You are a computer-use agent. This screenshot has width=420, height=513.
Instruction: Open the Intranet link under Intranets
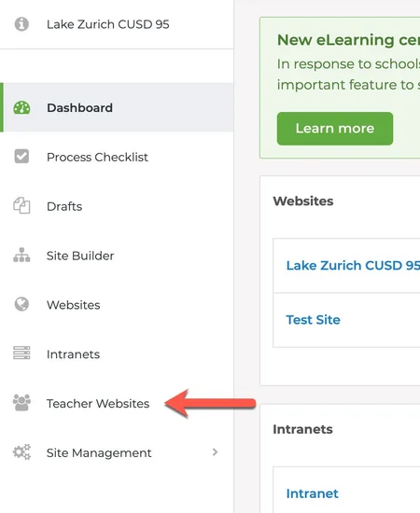pyautogui.click(x=312, y=493)
